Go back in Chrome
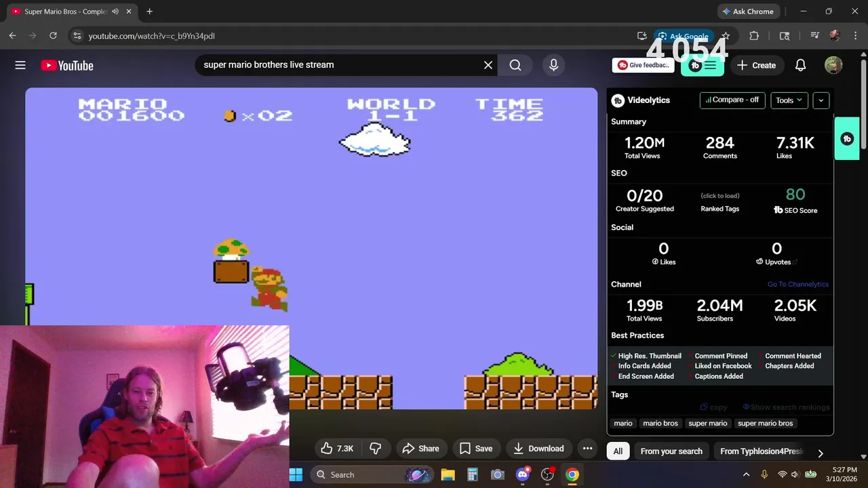Viewport: 868px width, 488px height. click(12, 36)
